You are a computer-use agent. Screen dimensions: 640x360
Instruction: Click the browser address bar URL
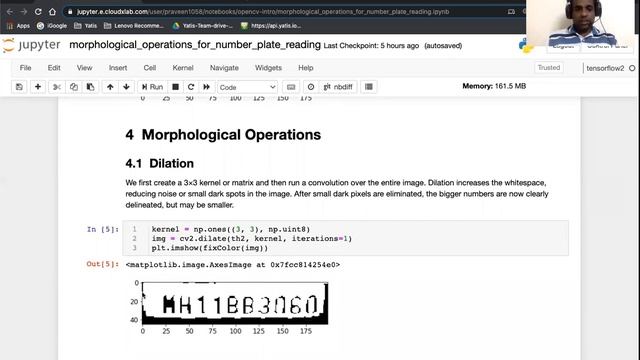pos(263,12)
